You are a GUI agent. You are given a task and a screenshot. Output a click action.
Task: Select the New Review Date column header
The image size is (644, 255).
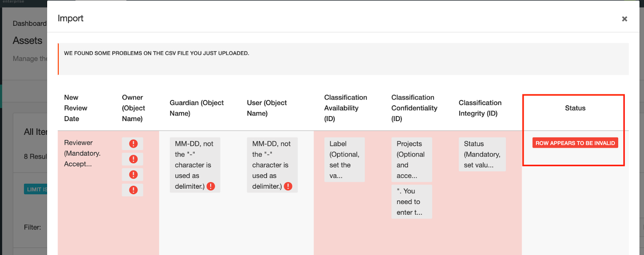[75, 108]
